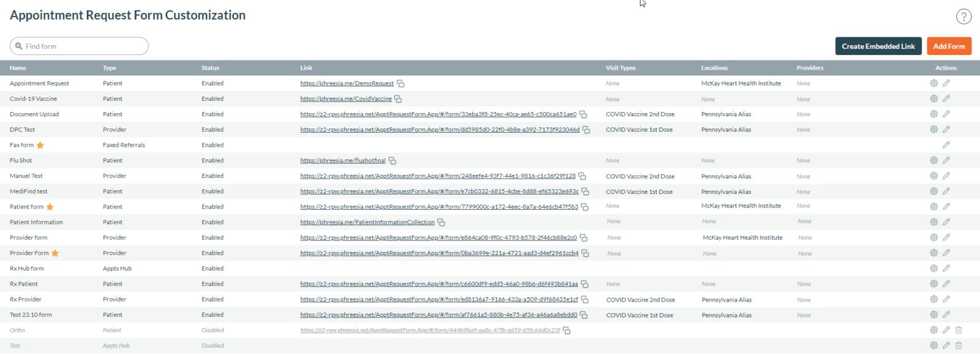
Task: Click the Name column header
Action: tap(18, 68)
